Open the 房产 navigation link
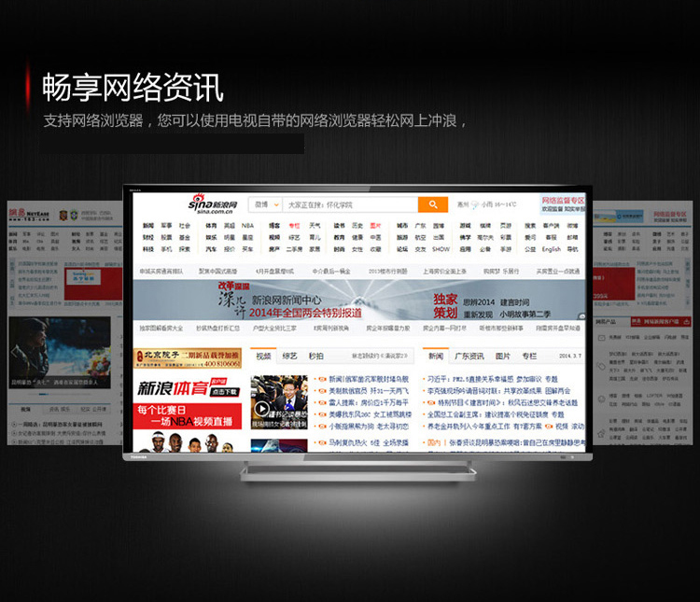The height and width of the screenshot is (602, 700). pos(274,249)
